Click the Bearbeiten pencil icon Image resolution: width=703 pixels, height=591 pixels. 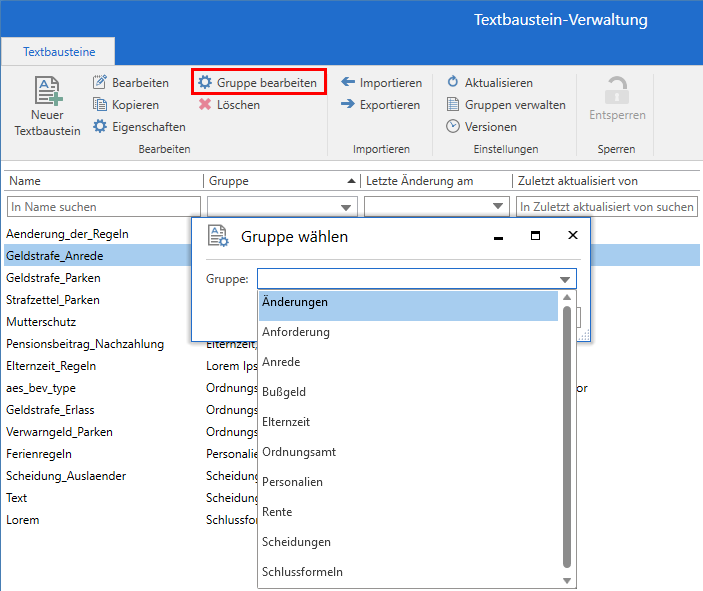(100, 83)
